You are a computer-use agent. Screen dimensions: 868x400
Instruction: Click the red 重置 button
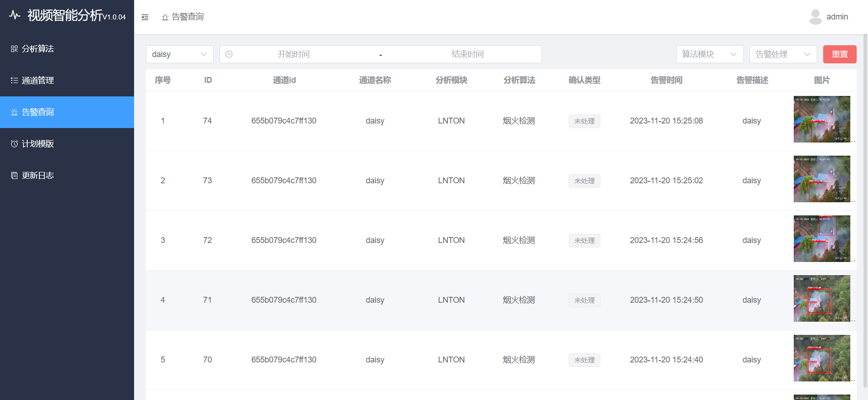point(839,54)
